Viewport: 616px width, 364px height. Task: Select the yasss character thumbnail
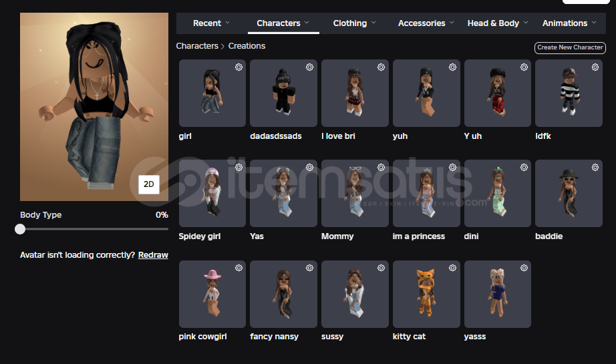coord(498,294)
